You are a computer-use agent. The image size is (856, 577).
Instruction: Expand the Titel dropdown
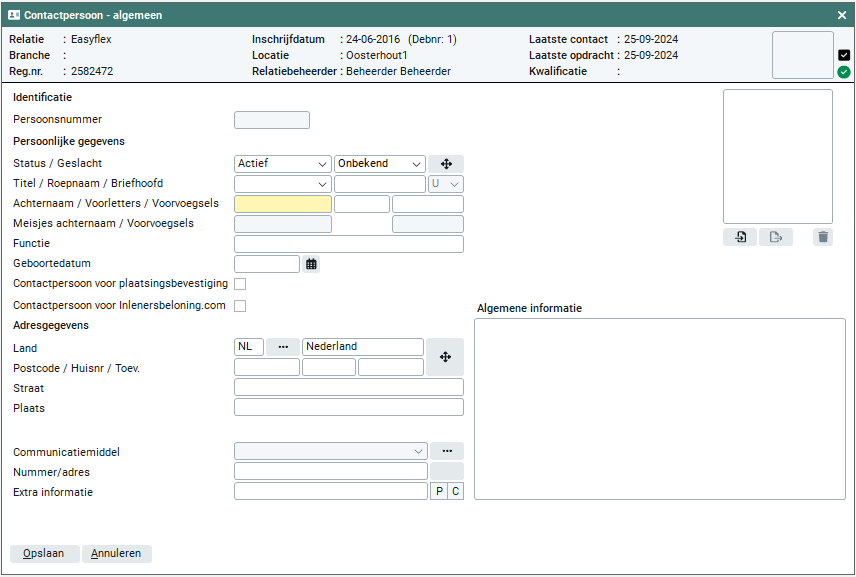(282, 184)
